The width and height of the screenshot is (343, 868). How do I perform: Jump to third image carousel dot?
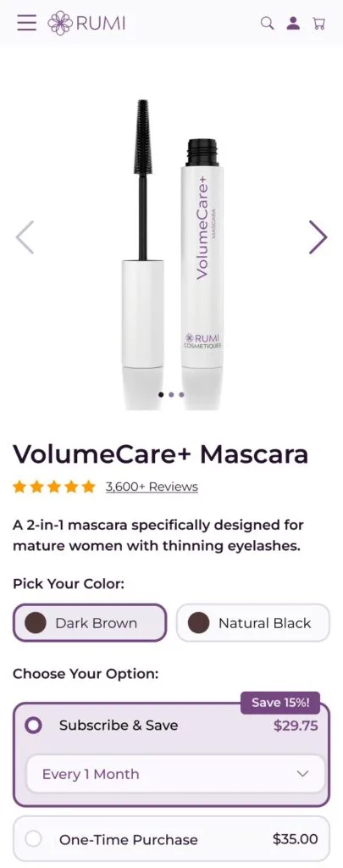coord(181,395)
